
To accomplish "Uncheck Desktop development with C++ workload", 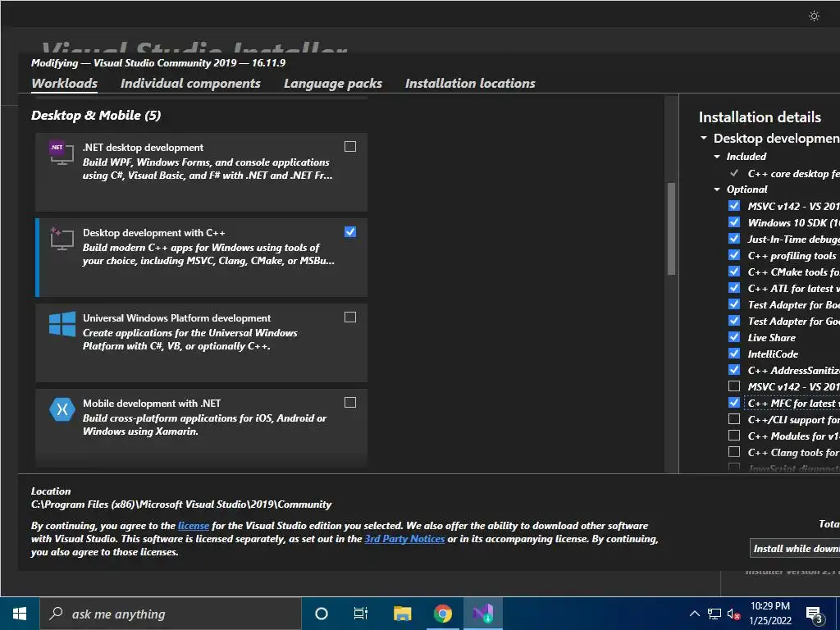I will [x=349, y=232].
